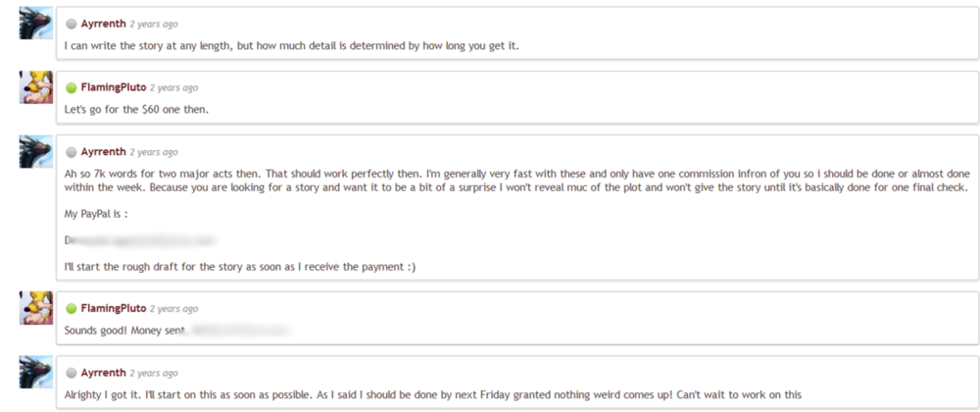Viewport: 980px width, 412px height.
Task: Click the gray offline dot on the "any length" comment
Action: point(72,24)
